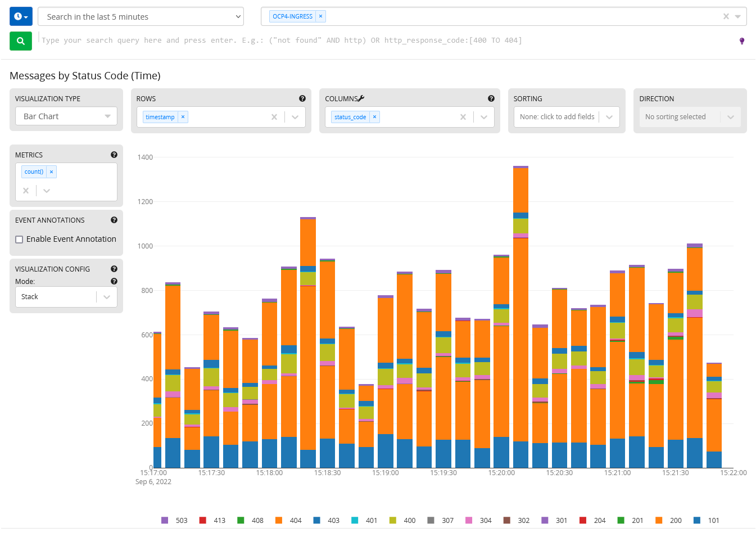Remove the OCP4-INGRESS stream tag
Screen dimensions: 756x537
(321, 16)
